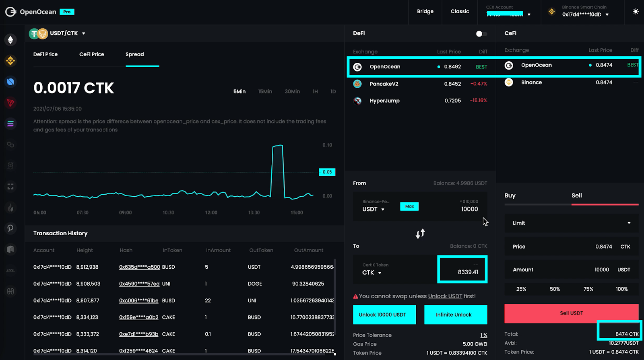Select the Spread tab
Viewport: 644px width, 360px height.
(135, 54)
